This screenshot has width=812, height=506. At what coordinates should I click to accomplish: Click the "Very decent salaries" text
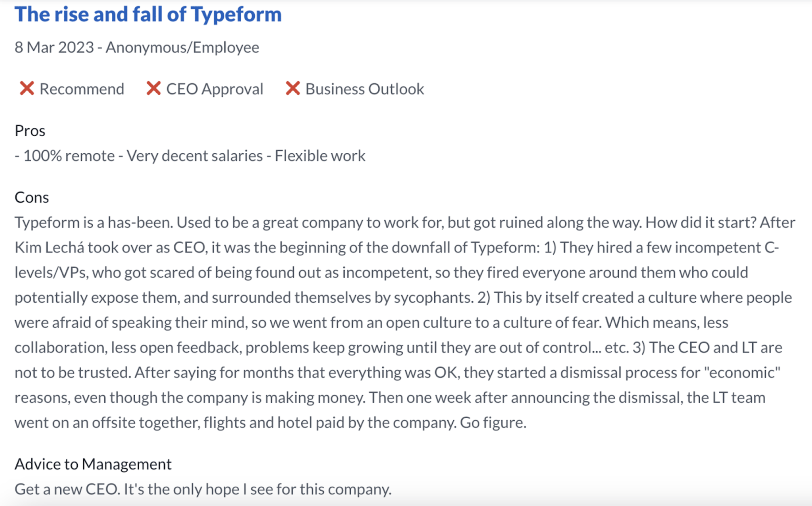pos(195,156)
